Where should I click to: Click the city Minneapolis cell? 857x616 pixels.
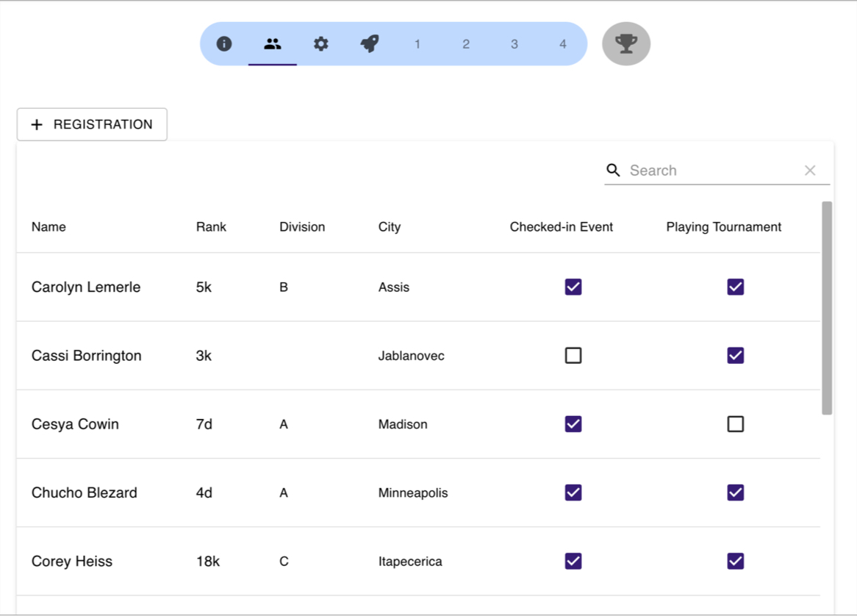(412, 493)
